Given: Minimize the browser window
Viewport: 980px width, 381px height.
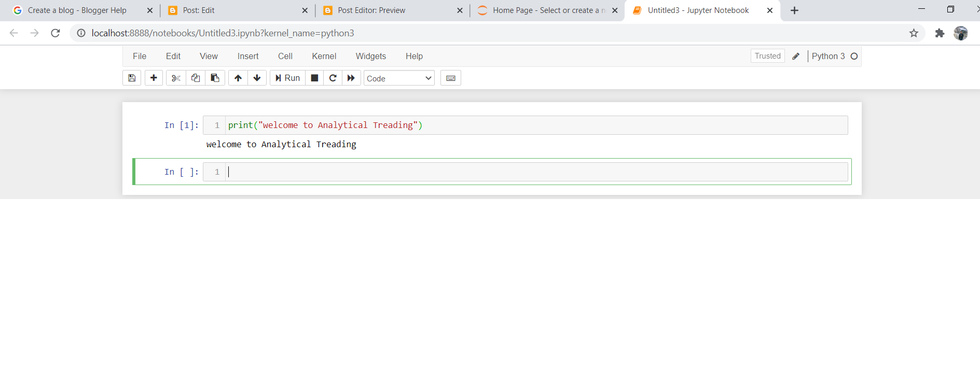Looking at the screenshot, I should coord(921,9).
